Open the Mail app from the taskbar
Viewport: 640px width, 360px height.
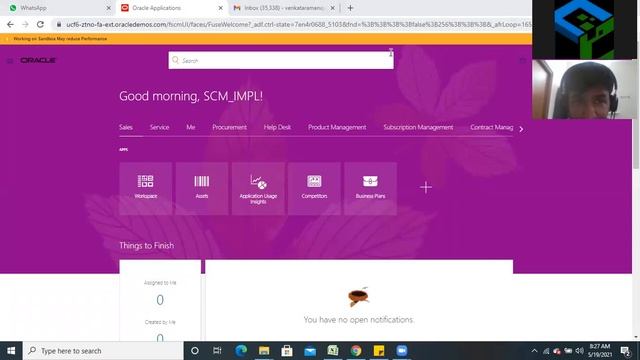point(310,351)
